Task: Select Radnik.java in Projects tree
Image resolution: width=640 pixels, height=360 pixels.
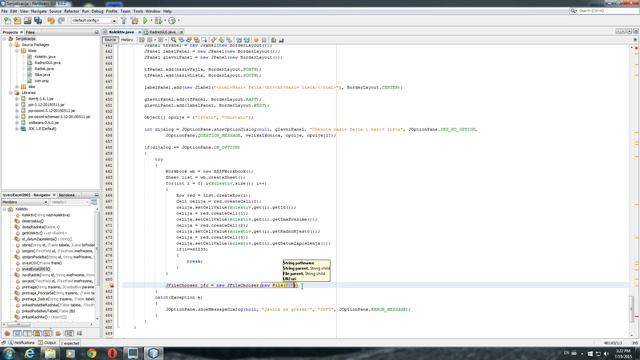Action: click(44, 69)
